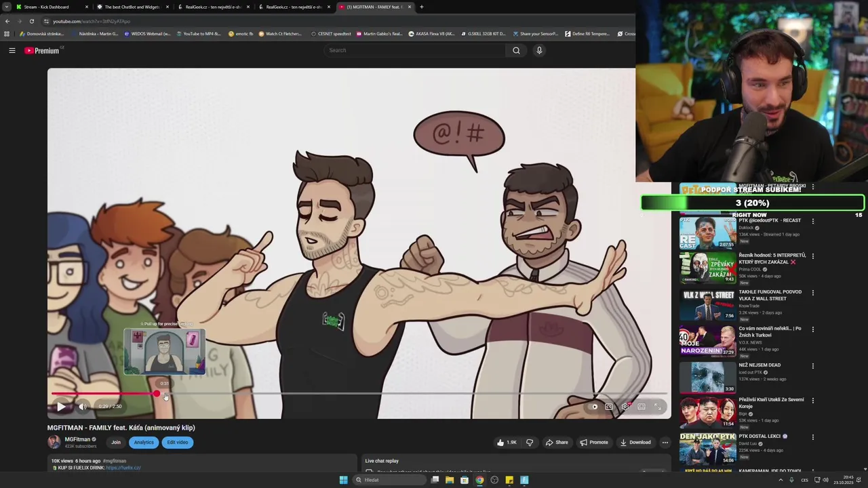868x488 pixels.
Task: Open Řezník hodnotí video thumbnail
Action: [707, 268]
